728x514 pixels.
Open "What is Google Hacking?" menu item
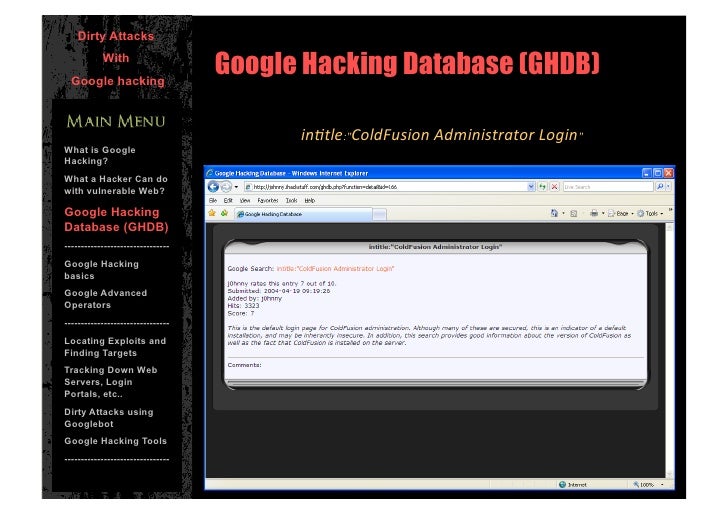(100, 156)
